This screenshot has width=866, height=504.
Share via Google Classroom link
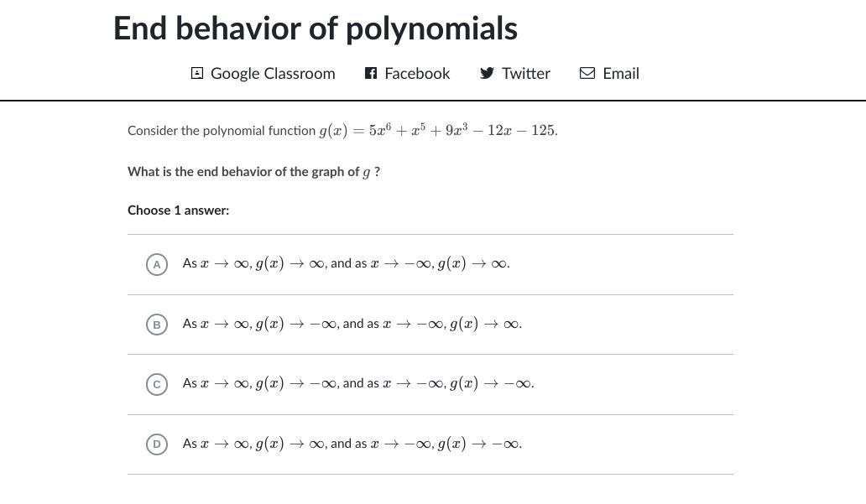point(273,74)
